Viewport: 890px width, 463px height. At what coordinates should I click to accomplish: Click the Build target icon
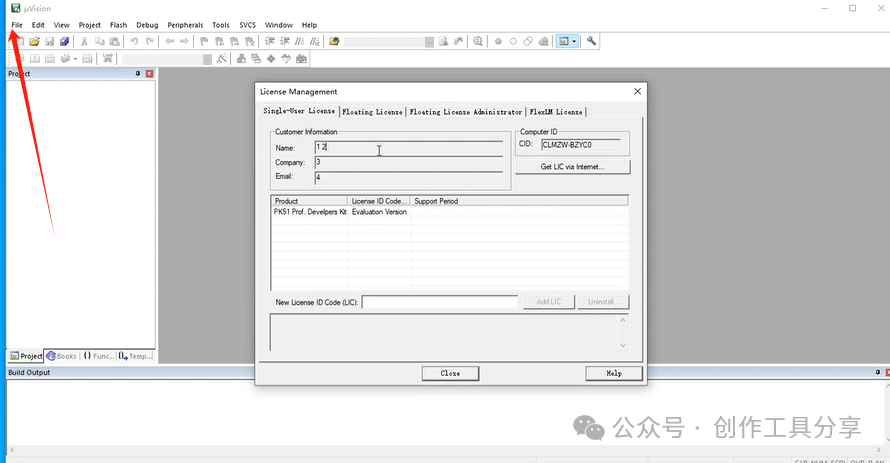tap(35, 58)
